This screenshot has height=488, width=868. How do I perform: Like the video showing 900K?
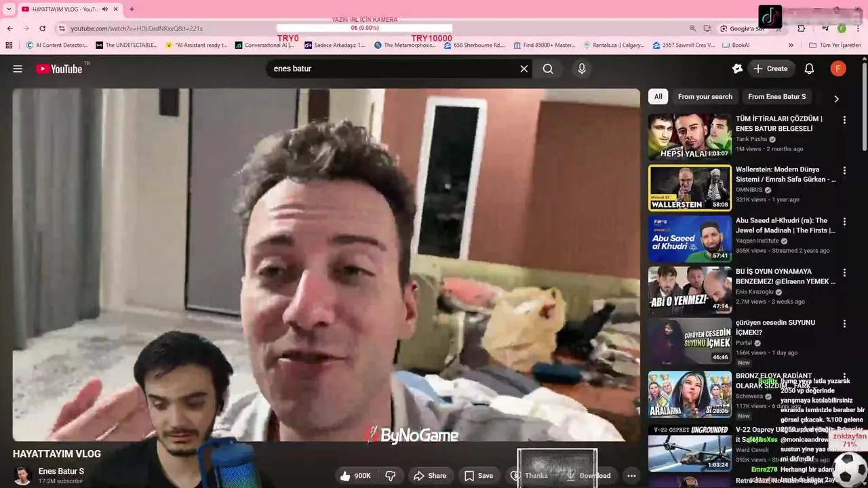point(356,476)
